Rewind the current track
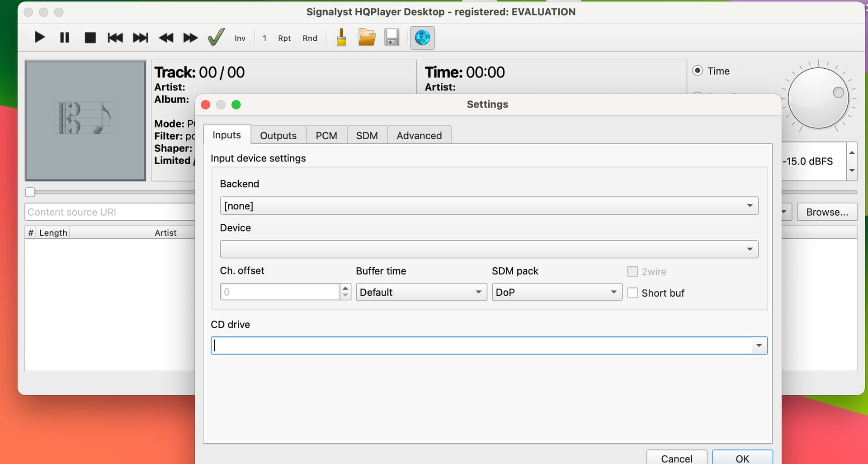Image resolution: width=868 pixels, height=464 pixels. [x=166, y=38]
